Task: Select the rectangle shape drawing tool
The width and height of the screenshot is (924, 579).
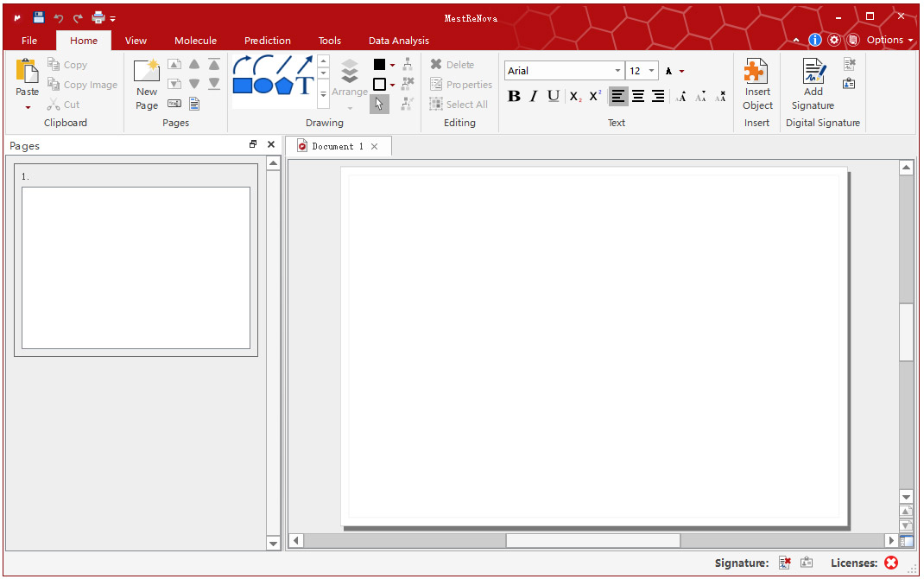Action: [x=243, y=86]
